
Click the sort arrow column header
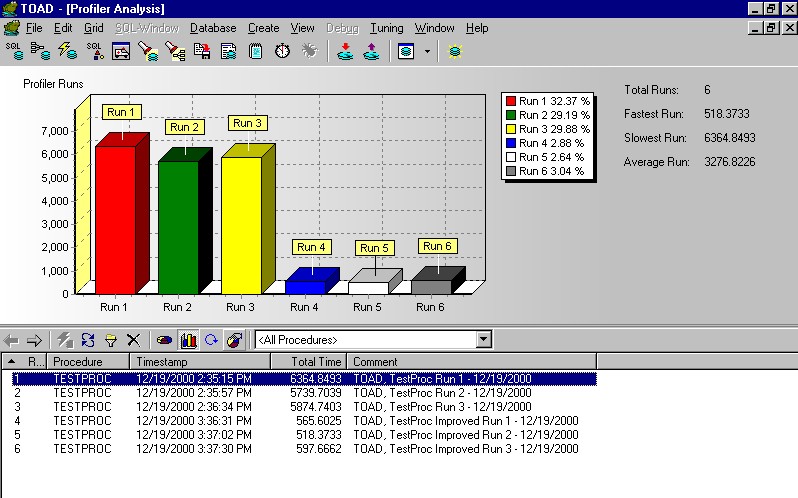point(11,361)
